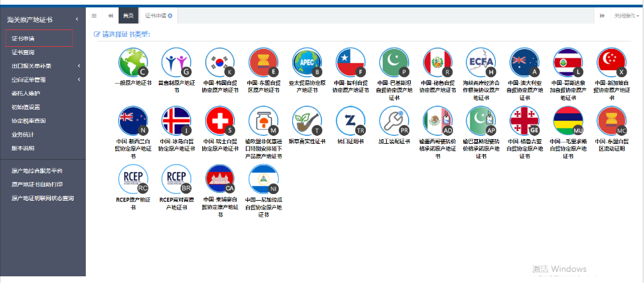Open 中国-瑞士自贸协定原产地证书 icon
The width and height of the screenshot is (644, 283).
pyautogui.click(x=220, y=120)
